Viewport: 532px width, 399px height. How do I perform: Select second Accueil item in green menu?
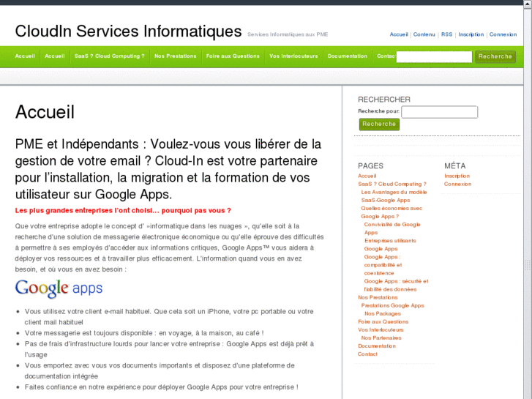pyautogui.click(x=55, y=56)
